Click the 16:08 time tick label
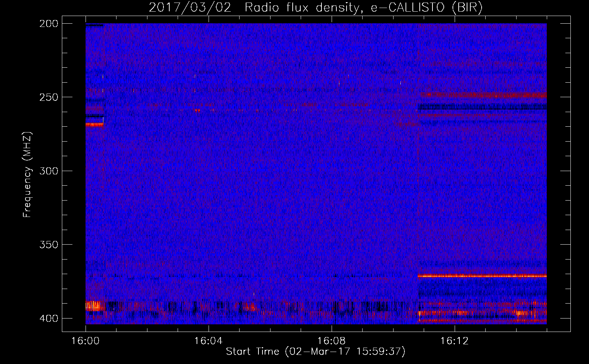The image size is (589, 364). (331, 341)
